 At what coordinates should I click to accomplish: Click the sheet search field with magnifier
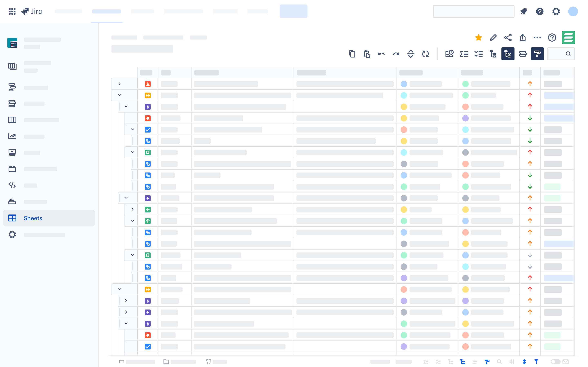tap(561, 54)
